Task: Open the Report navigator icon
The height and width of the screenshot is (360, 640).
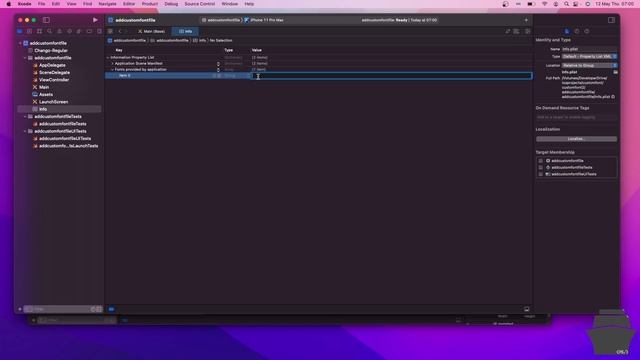Action: point(99,31)
